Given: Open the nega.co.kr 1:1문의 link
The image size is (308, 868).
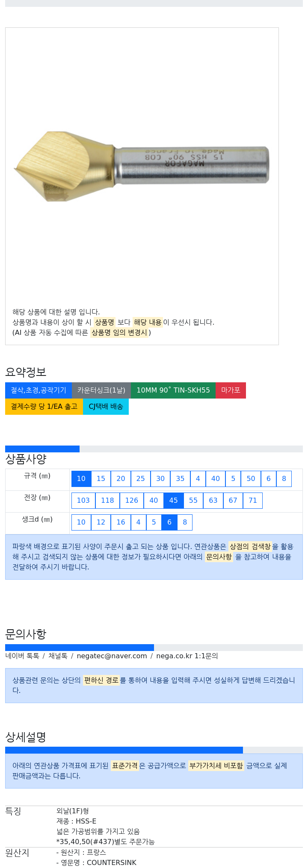Looking at the screenshot, I should [x=187, y=656].
